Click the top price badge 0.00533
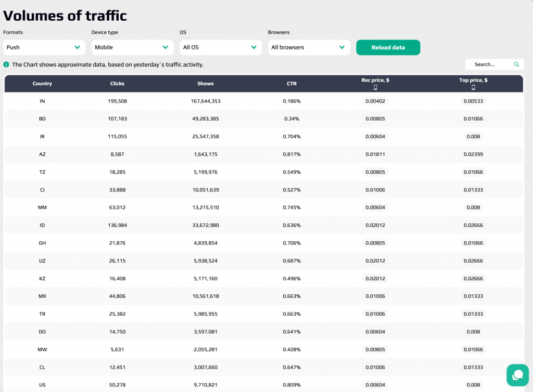 click(x=473, y=101)
